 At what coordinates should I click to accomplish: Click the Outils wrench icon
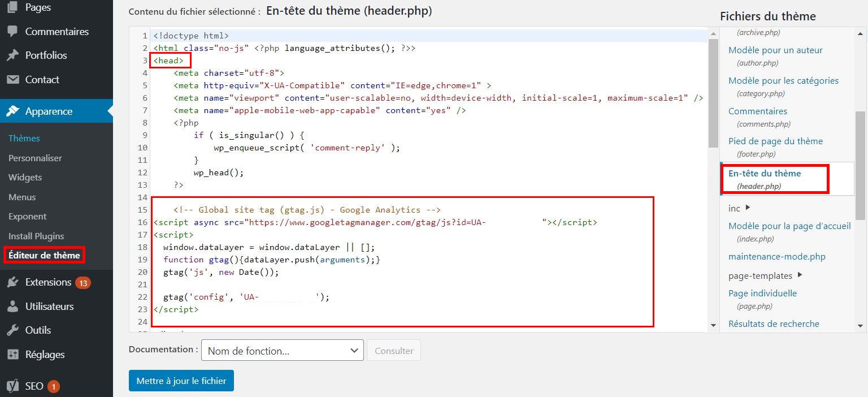point(12,330)
